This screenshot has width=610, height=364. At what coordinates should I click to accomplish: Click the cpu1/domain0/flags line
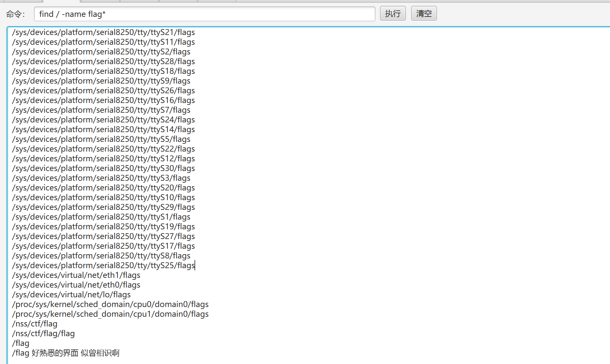click(x=110, y=314)
